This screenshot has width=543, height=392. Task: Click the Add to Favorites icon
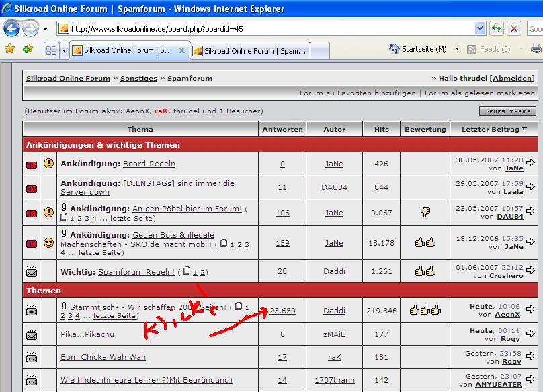pos(28,49)
